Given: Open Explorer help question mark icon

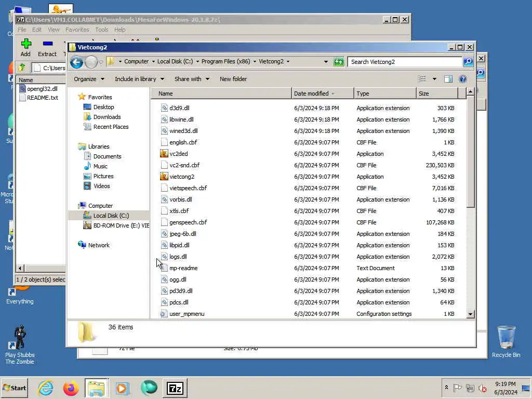Looking at the screenshot, I should click(463, 79).
